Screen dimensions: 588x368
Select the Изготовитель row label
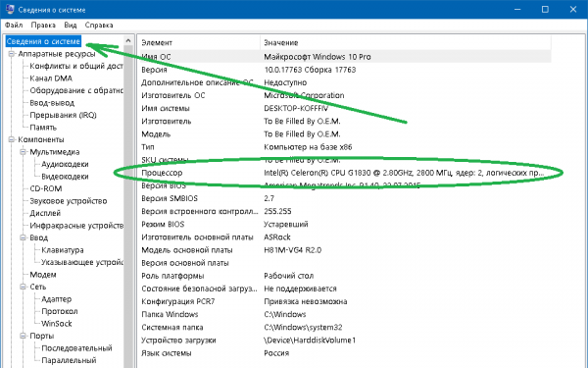(167, 122)
